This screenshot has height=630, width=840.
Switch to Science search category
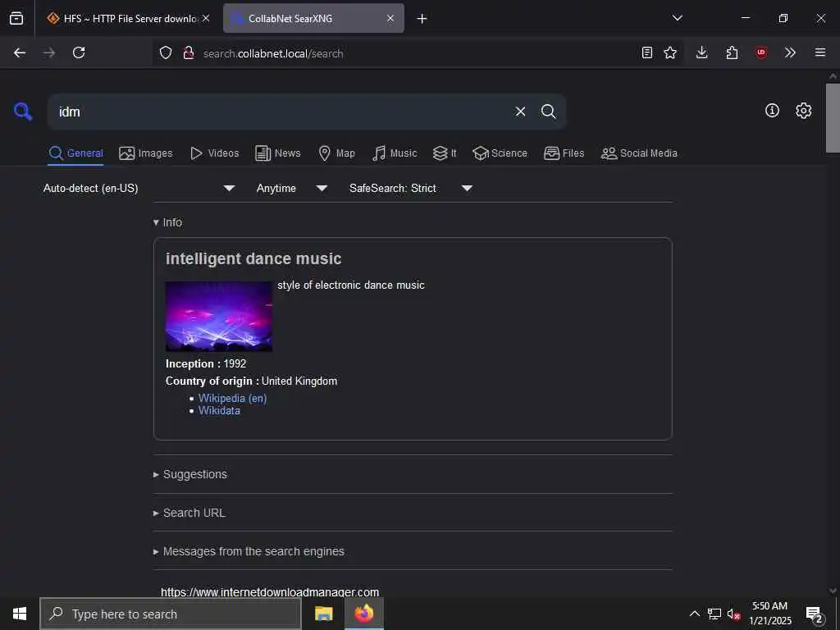click(500, 153)
